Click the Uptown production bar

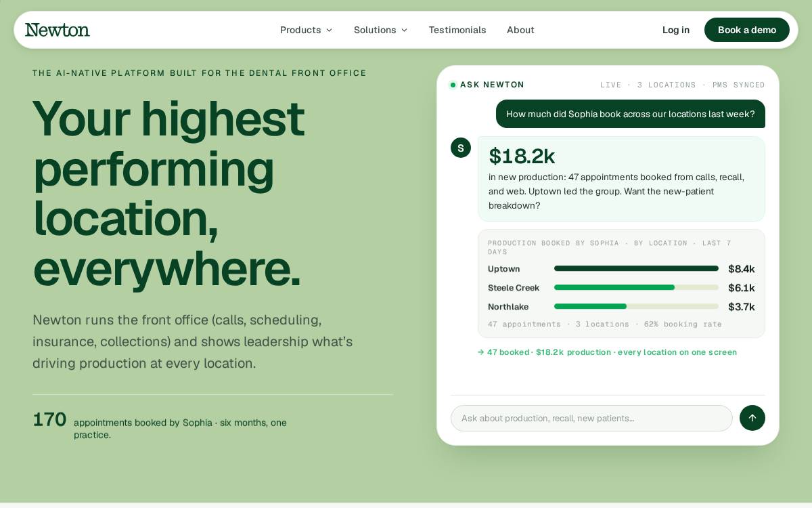636,268
